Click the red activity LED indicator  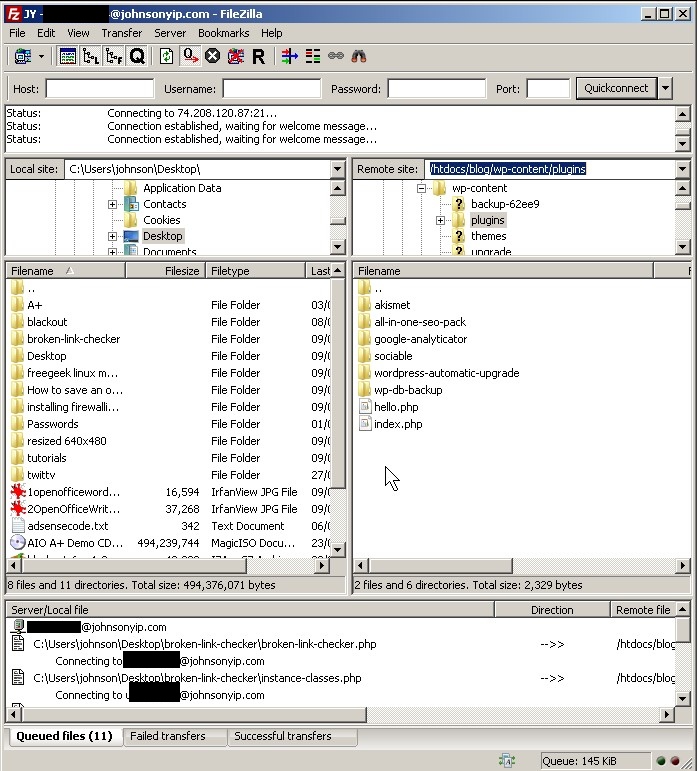click(x=675, y=761)
